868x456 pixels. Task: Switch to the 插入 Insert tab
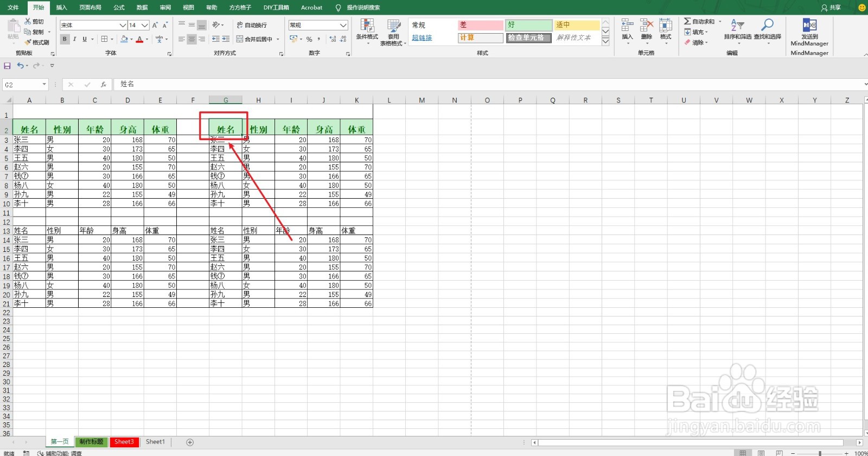pyautogui.click(x=61, y=8)
